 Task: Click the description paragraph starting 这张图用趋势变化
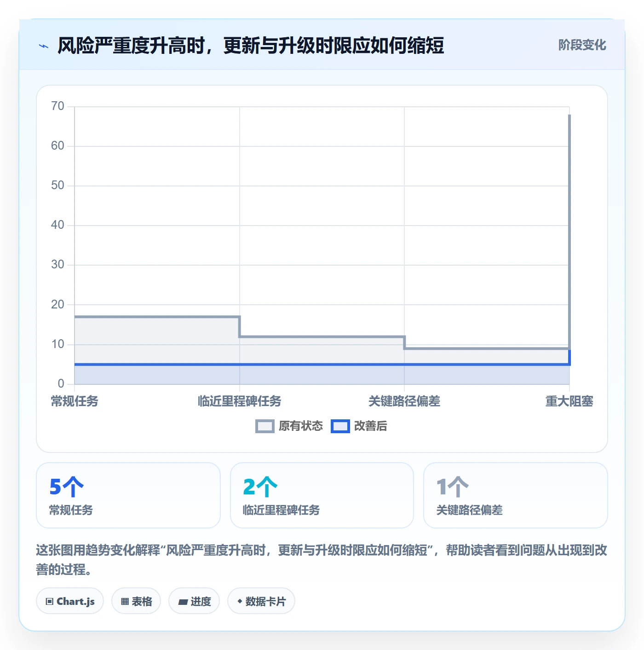tap(322, 560)
